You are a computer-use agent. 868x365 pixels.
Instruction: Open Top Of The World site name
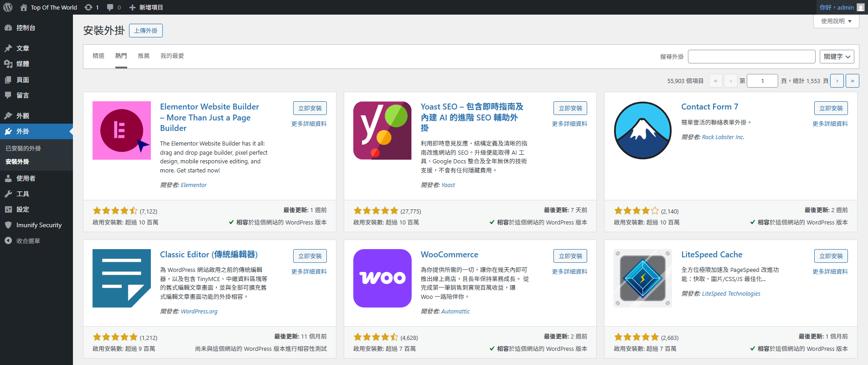pos(54,7)
